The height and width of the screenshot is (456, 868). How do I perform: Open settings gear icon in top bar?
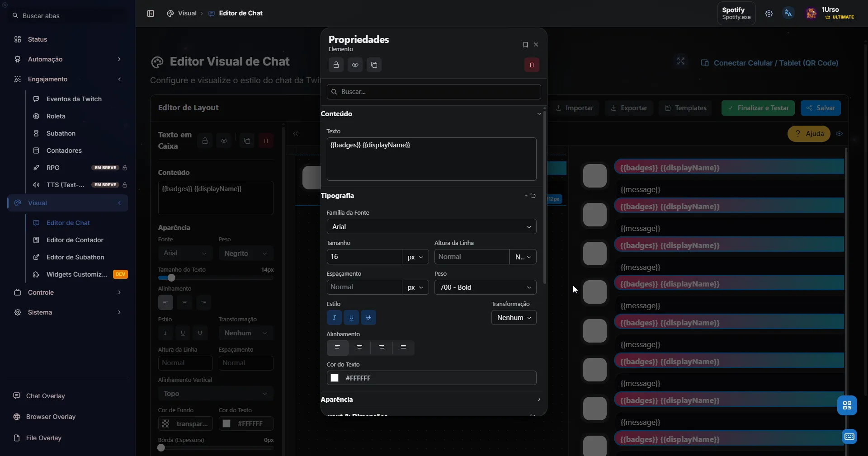point(769,14)
